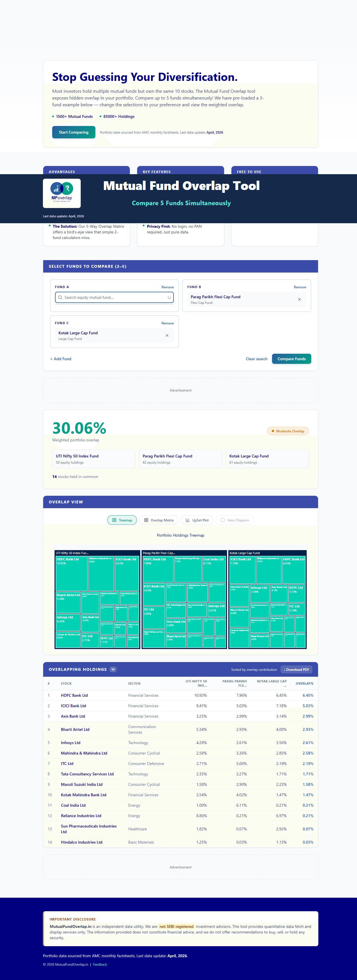Click the 14 count badge beside Overlapping Holdings
This screenshot has height=980, width=357.
[113, 670]
